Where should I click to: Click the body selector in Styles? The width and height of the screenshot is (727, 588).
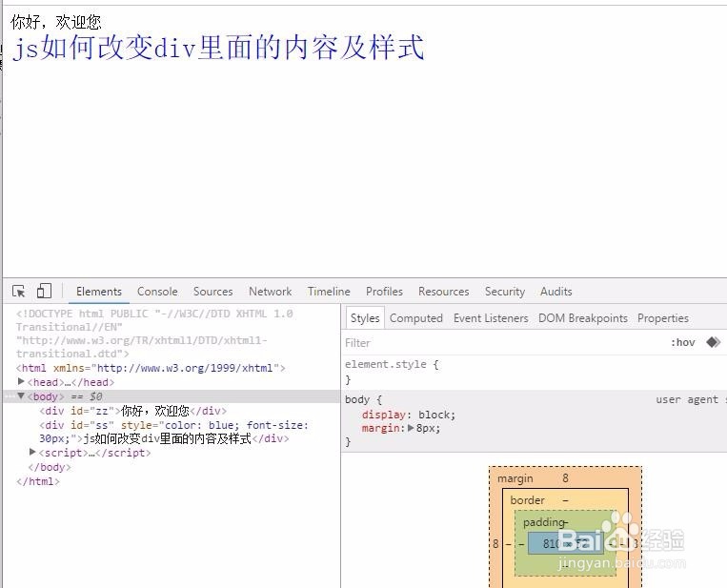(x=357, y=399)
